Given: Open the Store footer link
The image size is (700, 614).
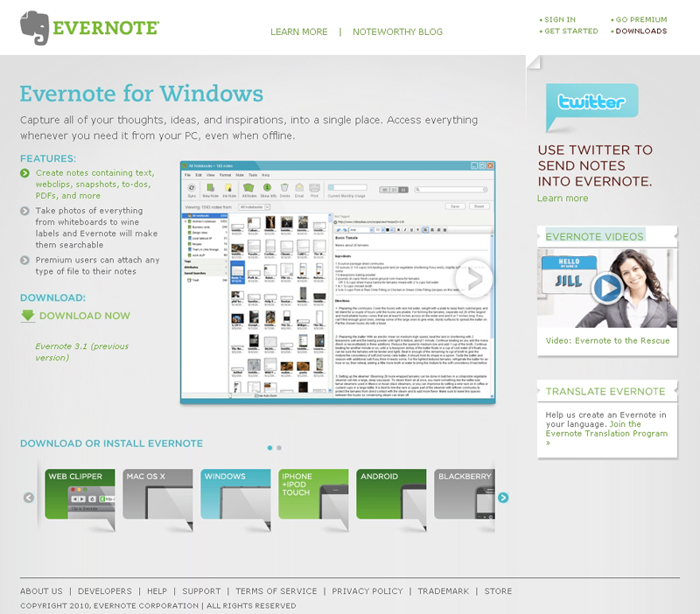Looking at the screenshot, I should (x=498, y=590).
